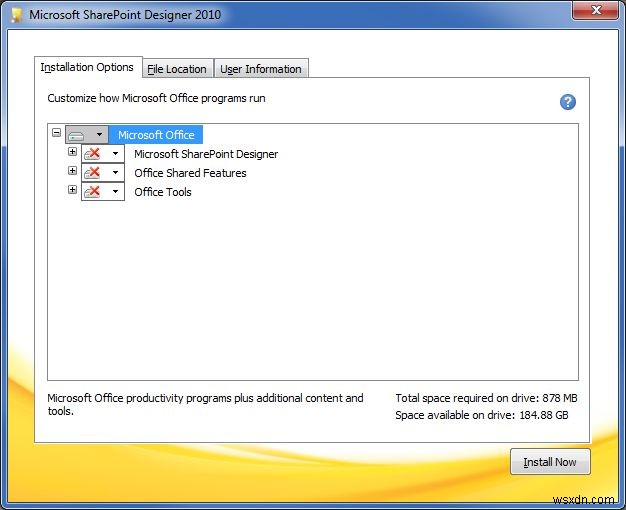The height and width of the screenshot is (510, 626).
Task: Click the red X icon beside Office Tools
Action: click(92, 191)
